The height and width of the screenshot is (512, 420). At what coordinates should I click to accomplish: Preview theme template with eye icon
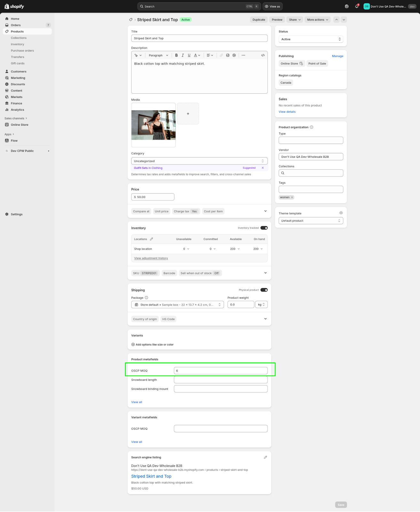click(x=341, y=213)
